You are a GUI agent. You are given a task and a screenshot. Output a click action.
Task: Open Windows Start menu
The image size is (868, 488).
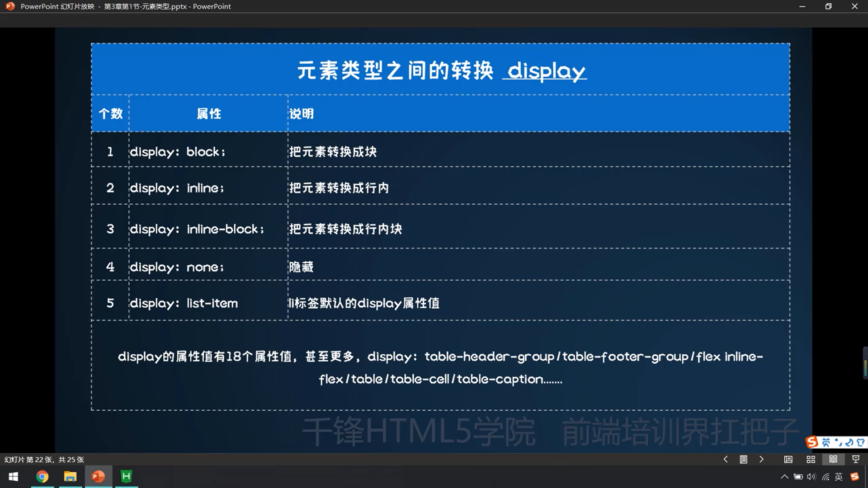[x=14, y=477]
